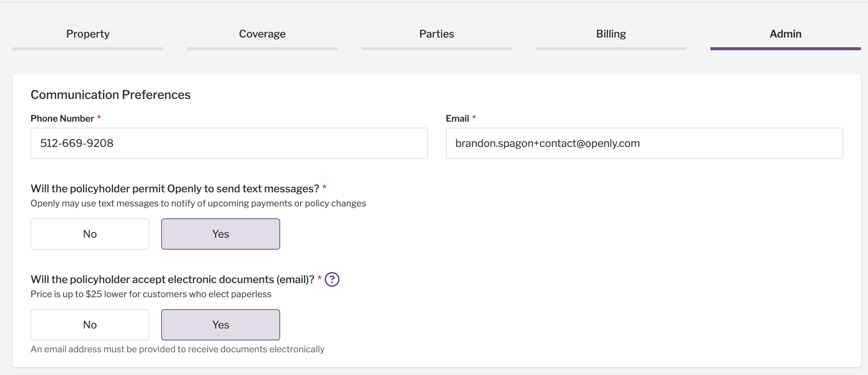This screenshot has width=868, height=375.
Task: Open the Coverage tab
Action: pos(262,34)
